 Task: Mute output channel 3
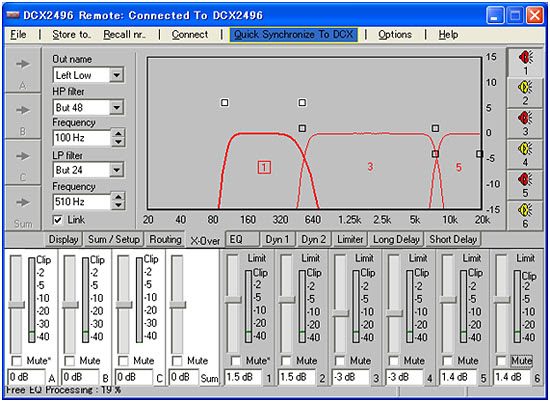[340, 360]
